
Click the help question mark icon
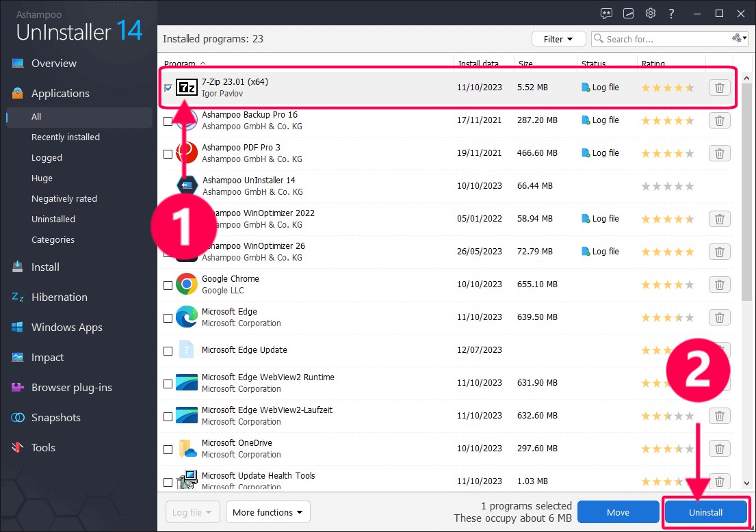(672, 14)
